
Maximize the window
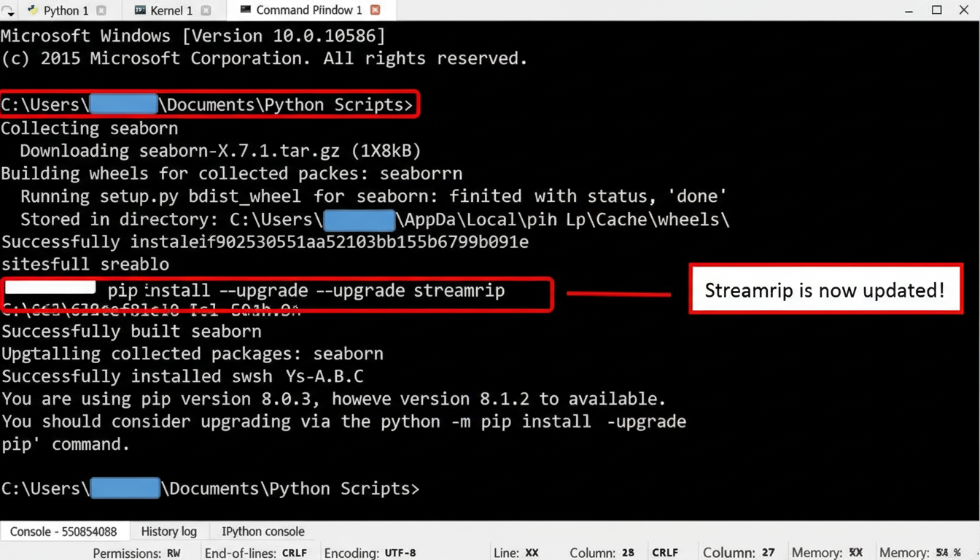[x=937, y=10]
